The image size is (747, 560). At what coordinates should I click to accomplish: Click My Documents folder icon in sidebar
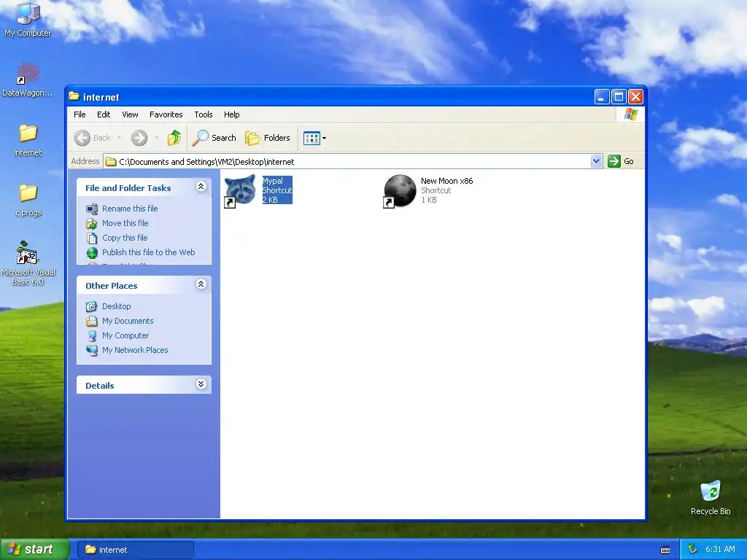pos(92,322)
